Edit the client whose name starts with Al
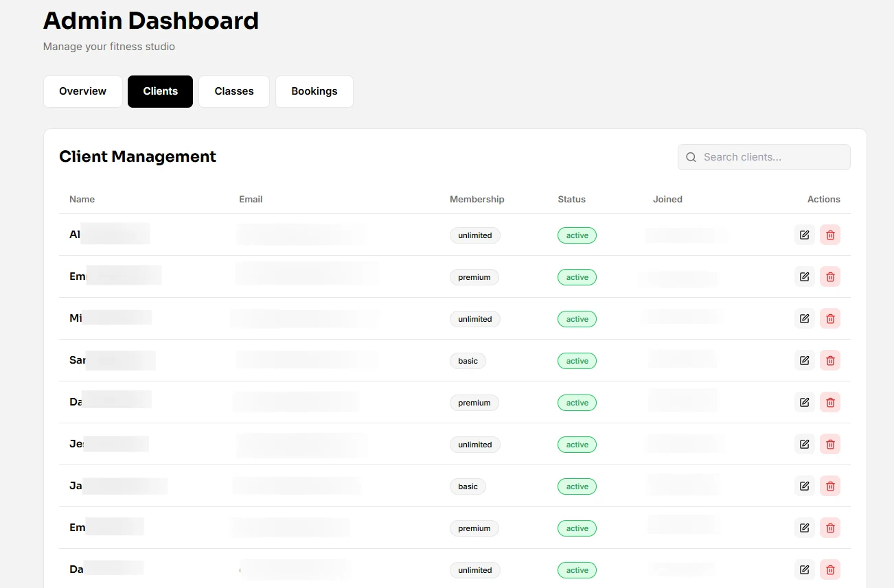Screen dimensions: 894x588 (x=804, y=235)
